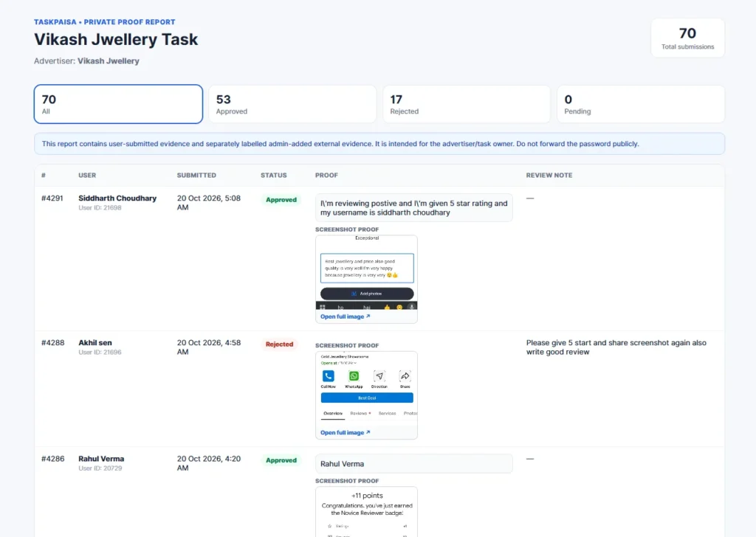The height and width of the screenshot is (537, 756).
Task: Click the Vikash Jwellery Task page title
Action: tap(116, 39)
